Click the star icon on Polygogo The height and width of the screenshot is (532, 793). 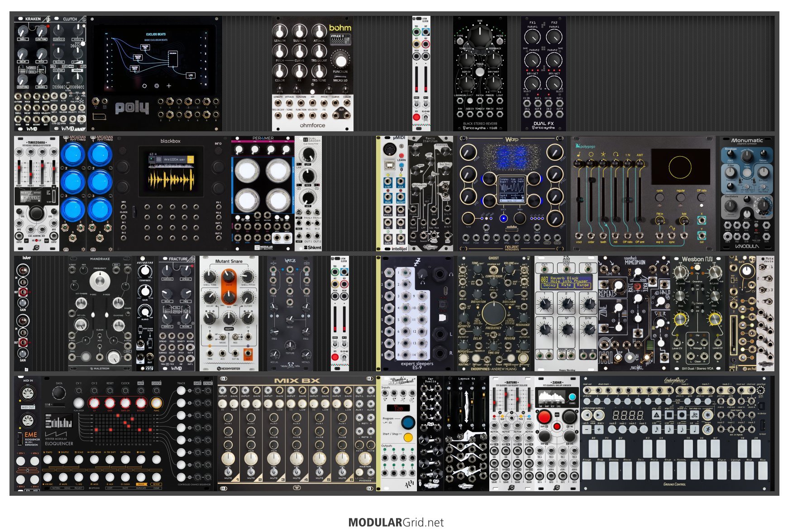(603, 154)
